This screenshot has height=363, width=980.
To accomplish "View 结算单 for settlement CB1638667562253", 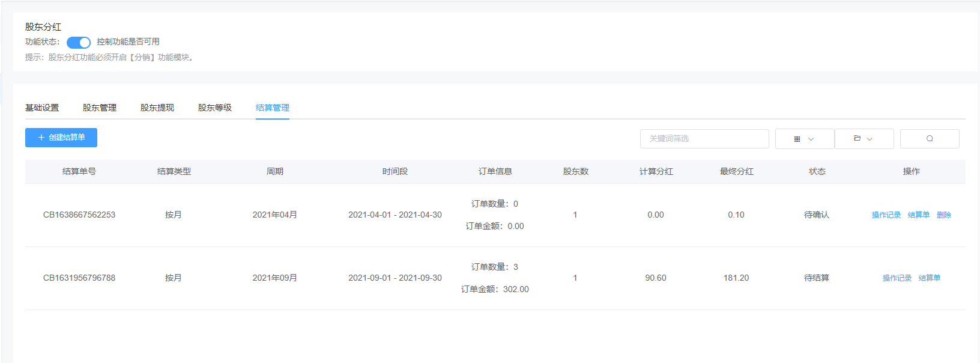I will click(918, 215).
